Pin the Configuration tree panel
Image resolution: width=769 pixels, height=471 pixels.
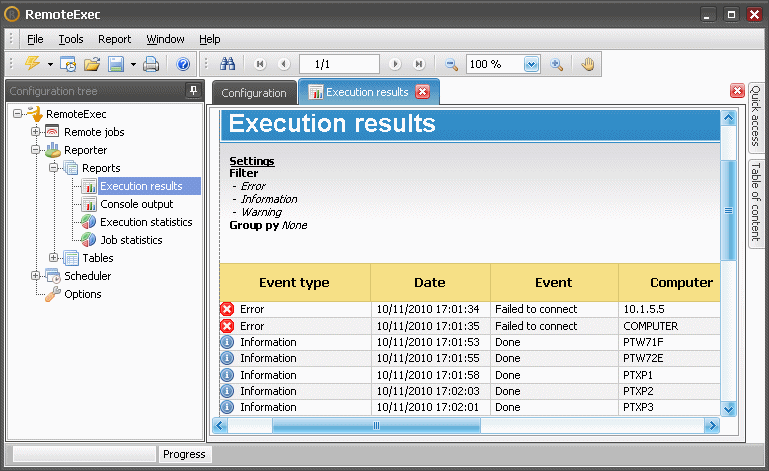pos(193,90)
